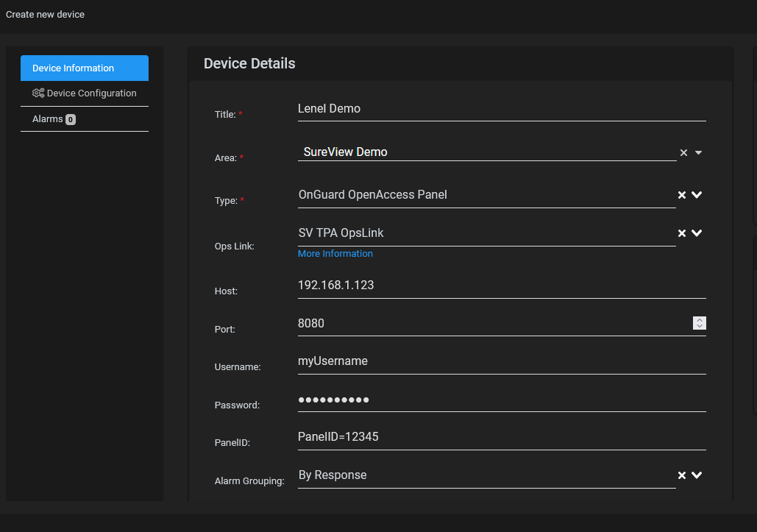Image resolution: width=757 pixels, height=532 pixels.
Task: Expand the Alarm Grouping dropdown chevron
Action: pos(697,475)
